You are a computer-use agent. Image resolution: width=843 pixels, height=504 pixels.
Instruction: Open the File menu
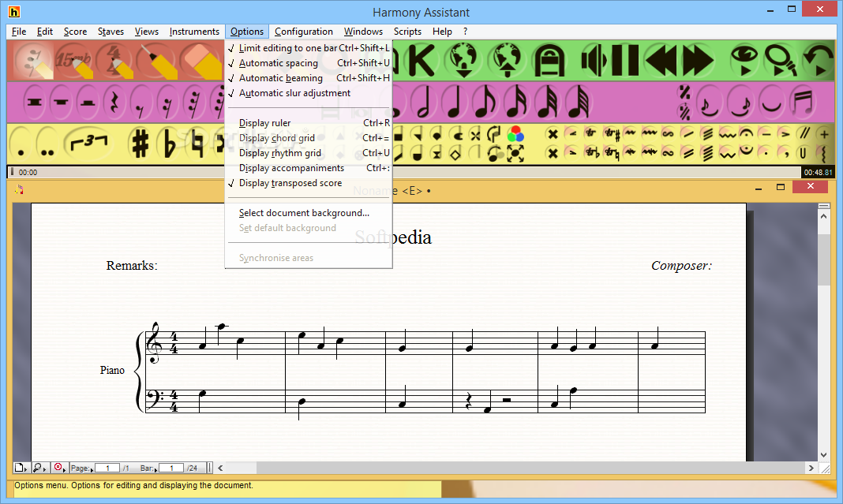tap(19, 32)
